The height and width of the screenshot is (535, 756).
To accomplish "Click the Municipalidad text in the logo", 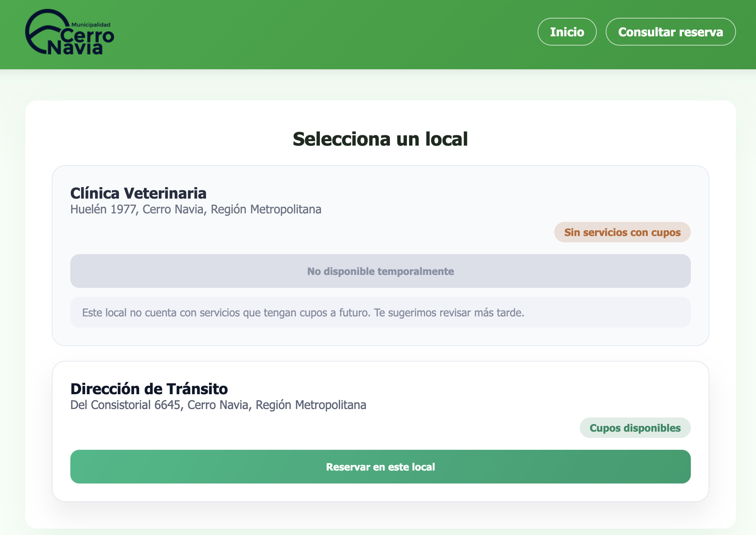I will coord(91,24).
